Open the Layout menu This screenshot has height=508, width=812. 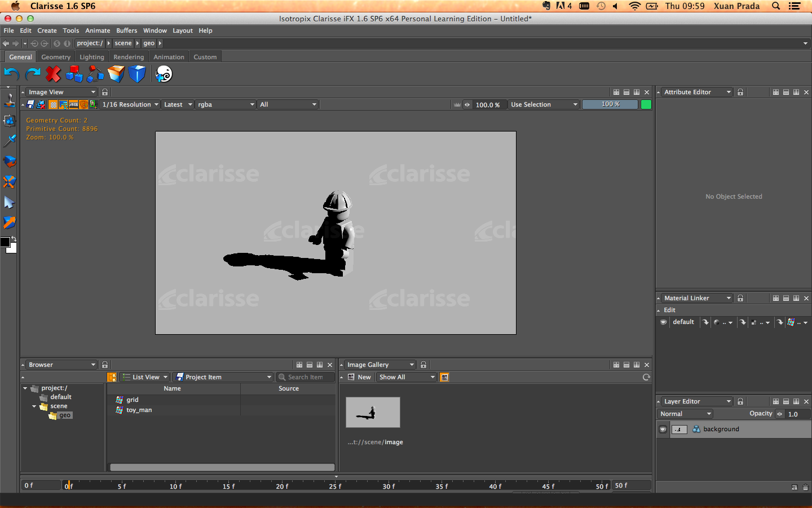click(x=183, y=30)
